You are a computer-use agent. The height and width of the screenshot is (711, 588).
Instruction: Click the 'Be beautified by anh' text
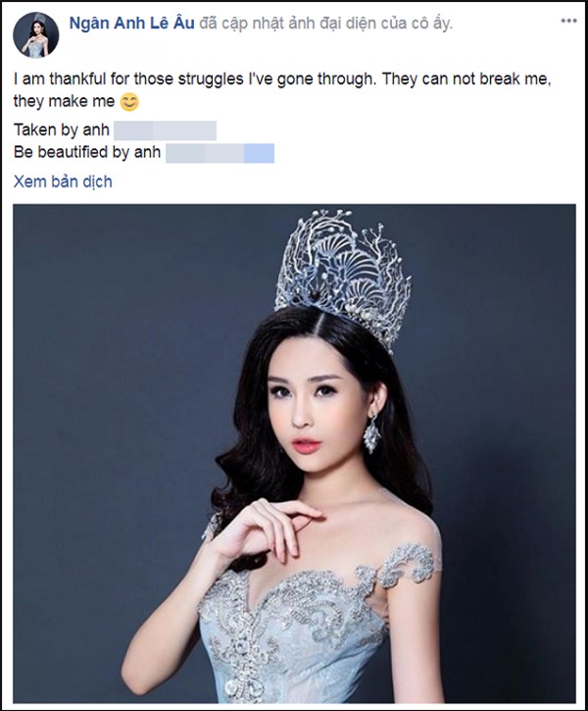coord(87,152)
